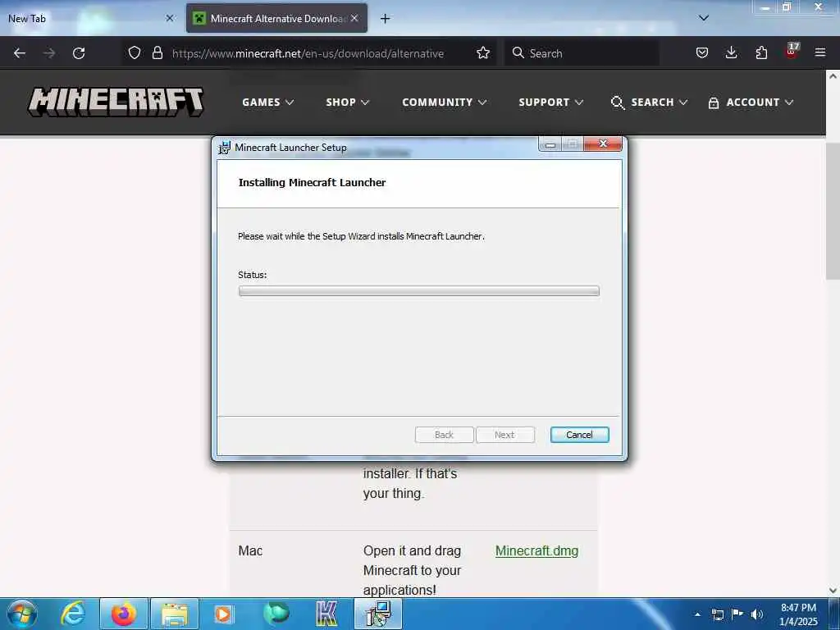The height and width of the screenshot is (630, 840).
Task: Download the Minecraft.dmg link
Action: (x=536, y=550)
